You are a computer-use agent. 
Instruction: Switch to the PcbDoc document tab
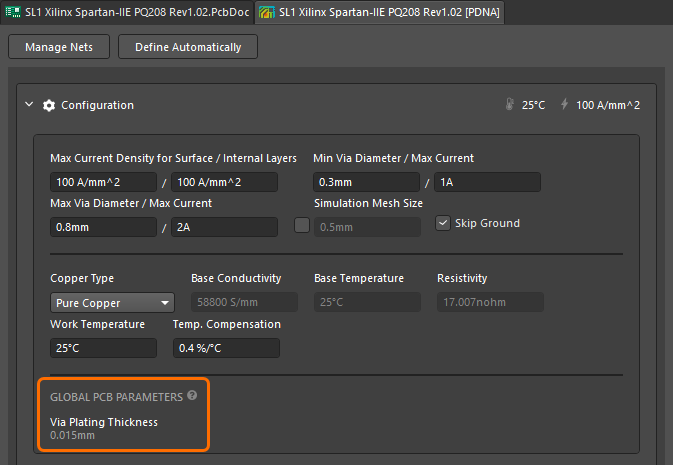click(x=129, y=12)
